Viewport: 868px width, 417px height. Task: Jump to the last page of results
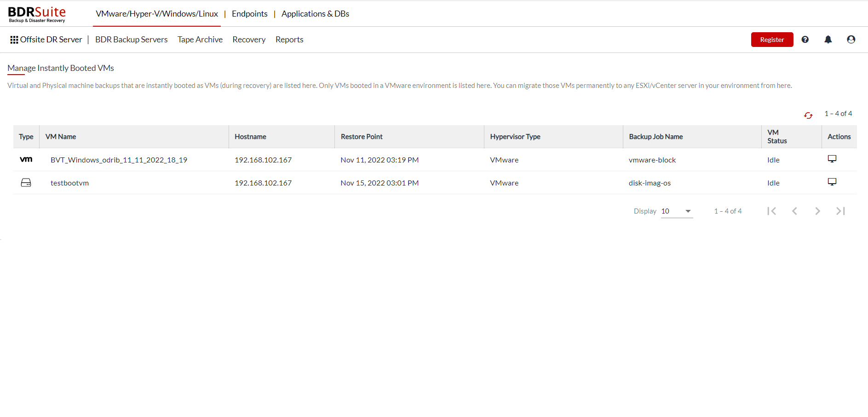[x=840, y=211]
